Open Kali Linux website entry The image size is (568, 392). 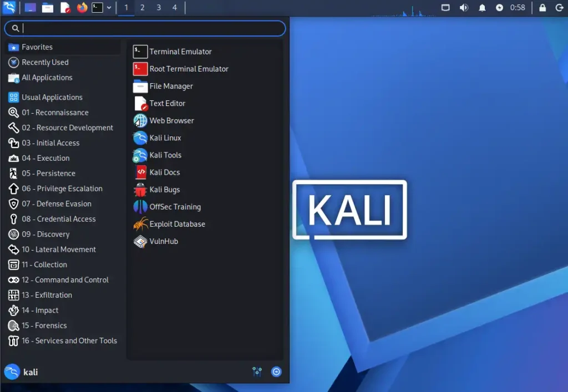click(x=205, y=138)
